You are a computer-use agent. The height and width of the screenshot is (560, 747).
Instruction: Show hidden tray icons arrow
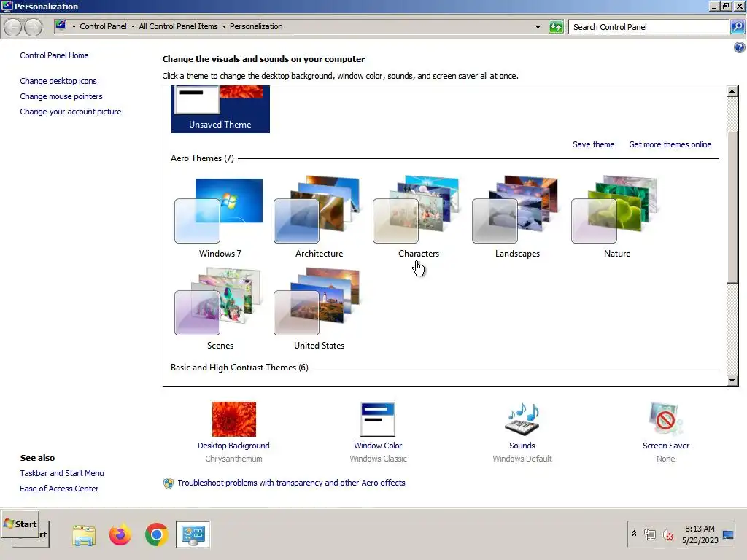click(634, 534)
